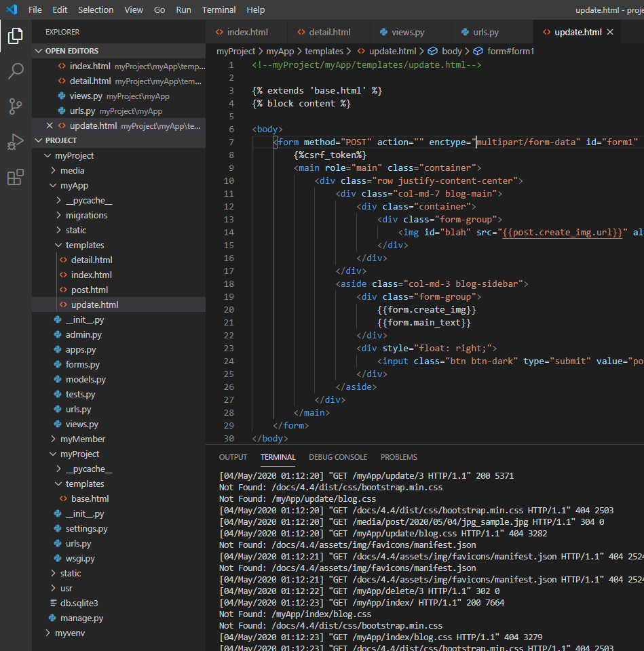Viewport: 644px width, 651px height.
Task: Open the Extensions view icon
Action: [x=15, y=178]
